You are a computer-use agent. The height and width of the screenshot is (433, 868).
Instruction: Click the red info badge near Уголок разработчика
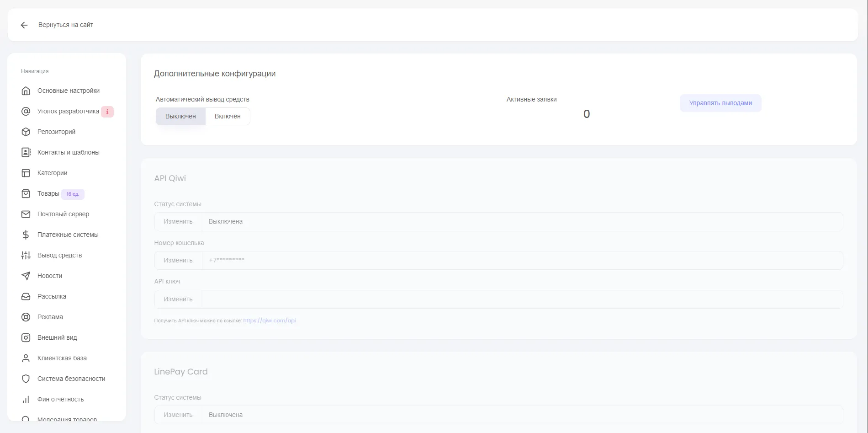pos(107,112)
